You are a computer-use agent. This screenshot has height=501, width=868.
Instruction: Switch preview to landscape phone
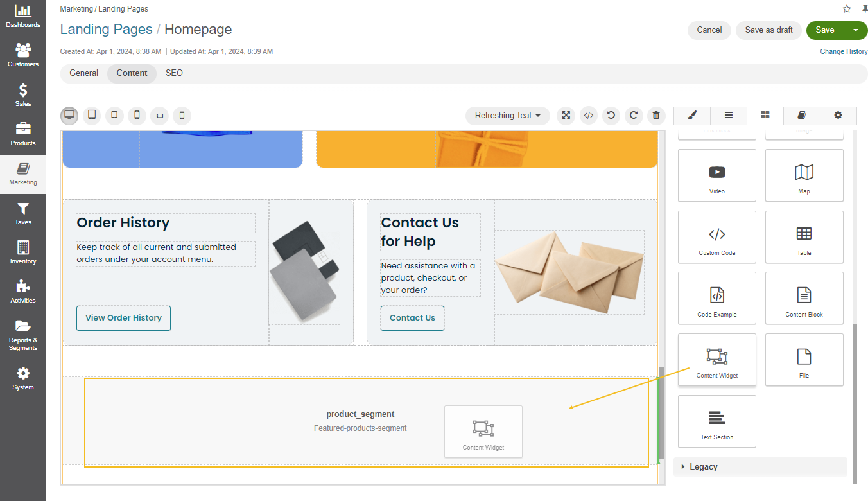click(160, 116)
